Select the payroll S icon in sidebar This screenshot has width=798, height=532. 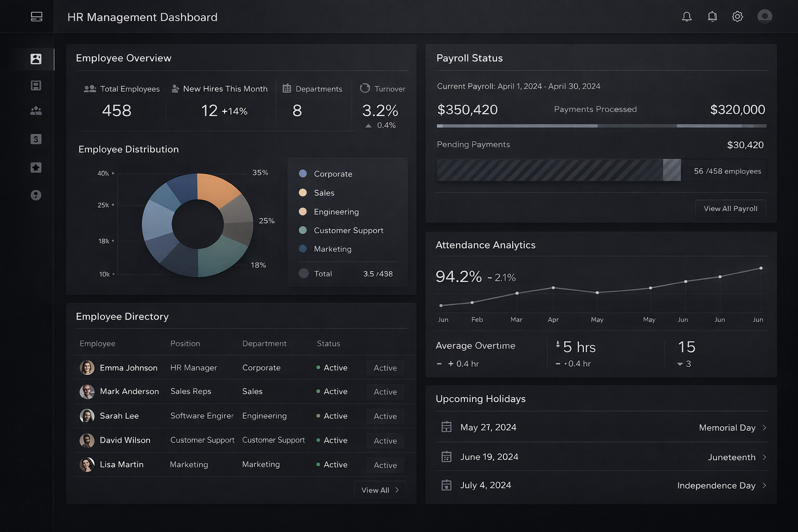click(36, 139)
